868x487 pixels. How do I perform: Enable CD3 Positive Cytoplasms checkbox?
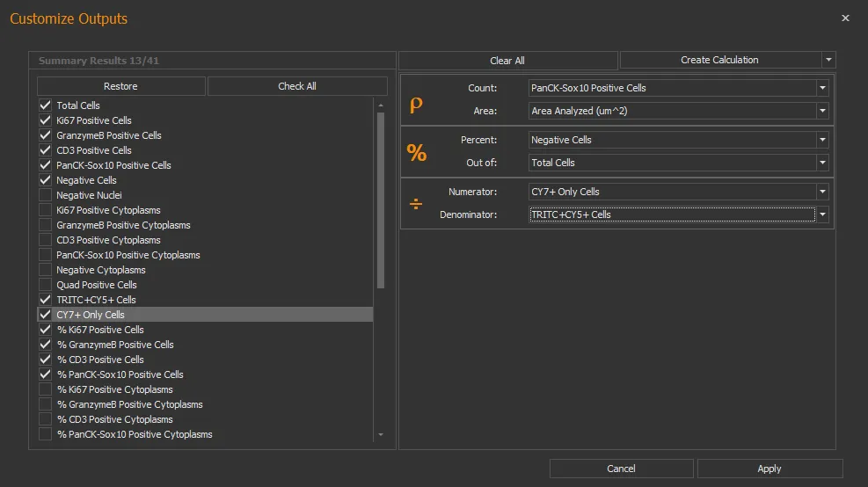coord(46,240)
